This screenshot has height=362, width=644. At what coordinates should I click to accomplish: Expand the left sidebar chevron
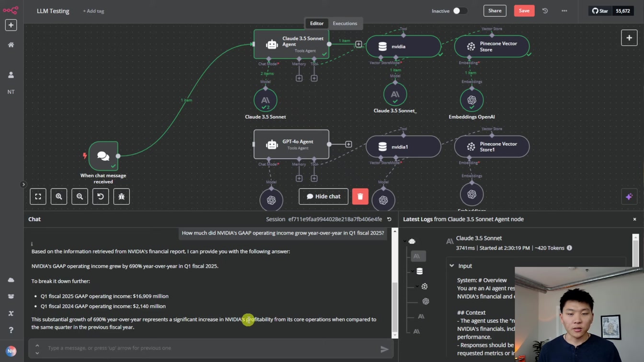23,184
